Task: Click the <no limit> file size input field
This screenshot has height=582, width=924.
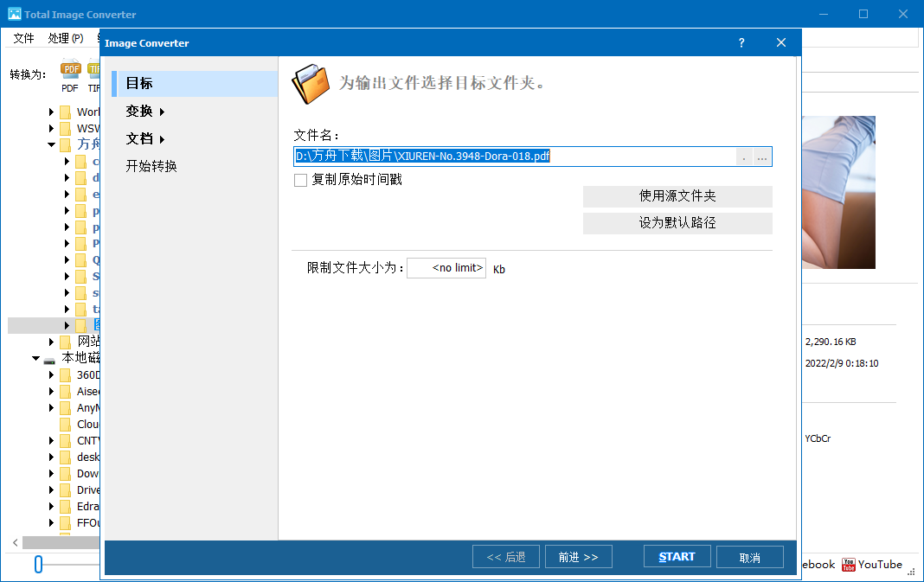Action: pos(446,268)
